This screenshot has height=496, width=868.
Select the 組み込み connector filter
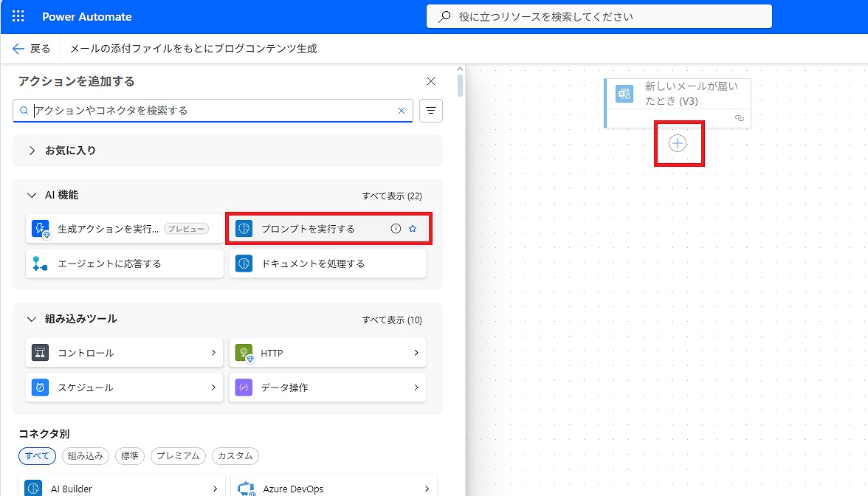[x=86, y=455]
